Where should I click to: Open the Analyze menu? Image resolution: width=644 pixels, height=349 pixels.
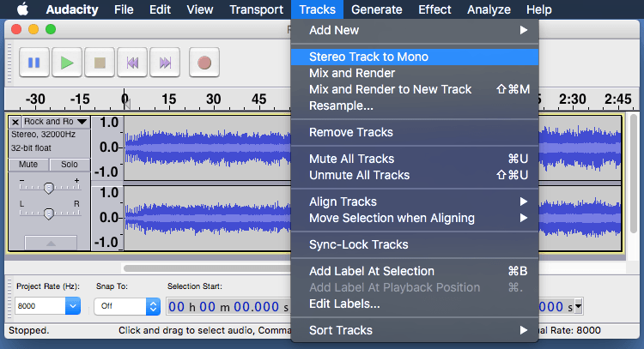pos(489,9)
